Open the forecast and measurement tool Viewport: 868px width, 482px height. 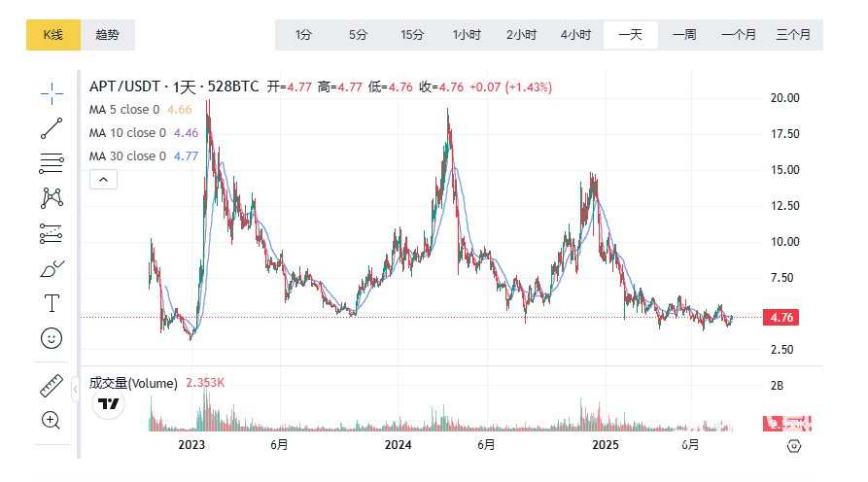52,233
